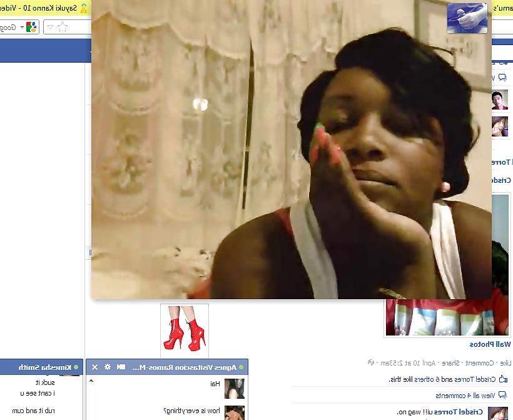Click avatar beside the "Hai" message

point(235,389)
